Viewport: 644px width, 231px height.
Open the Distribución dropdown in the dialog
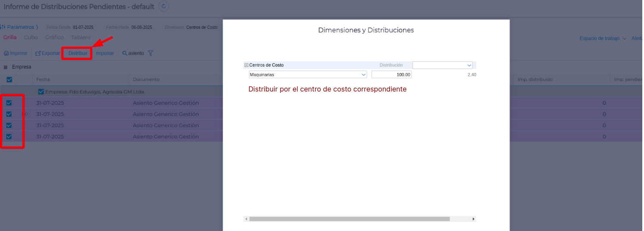click(443, 65)
